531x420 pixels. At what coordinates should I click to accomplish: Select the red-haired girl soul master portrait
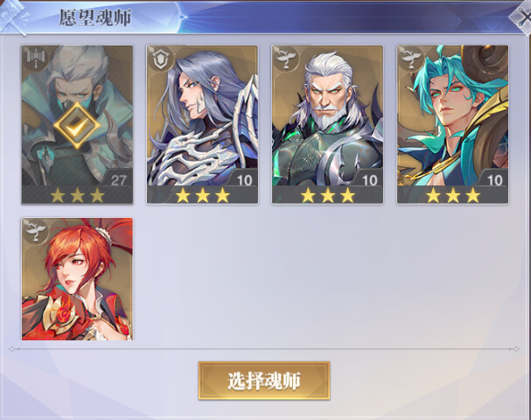click(x=77, y=279)
